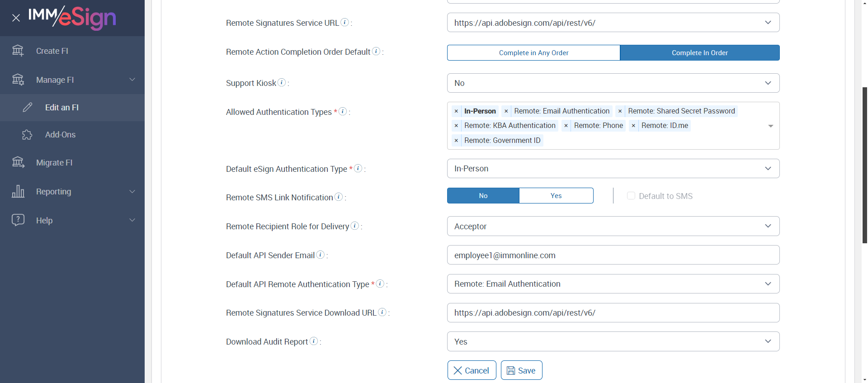
Task: Click the Cancel button
Action: click(x=472, y=370)
